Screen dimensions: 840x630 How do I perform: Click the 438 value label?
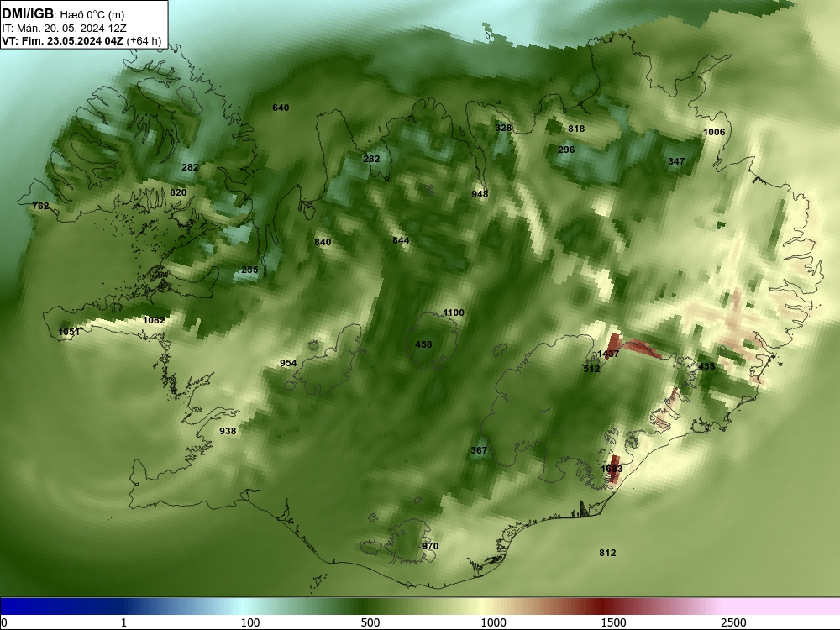click(706, 366)
